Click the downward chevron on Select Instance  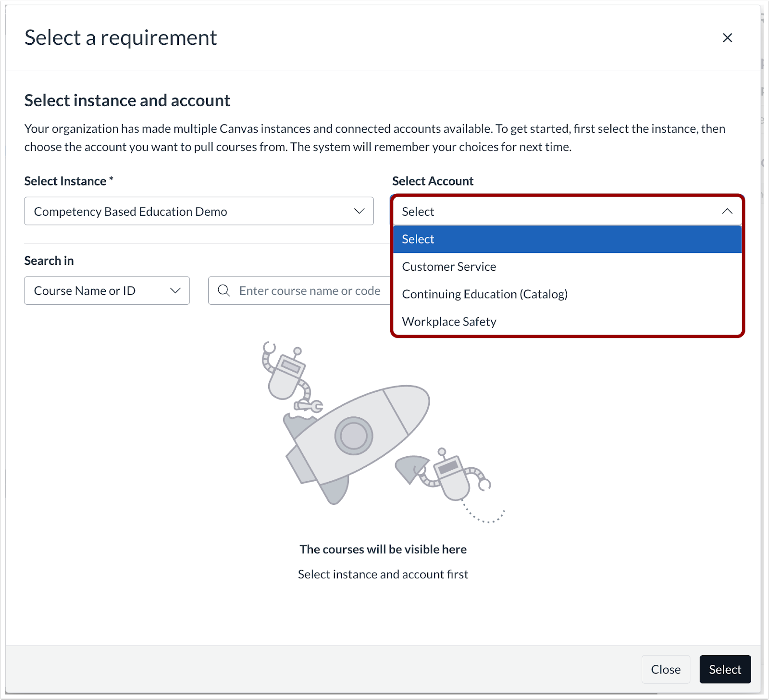pos(358,211)
